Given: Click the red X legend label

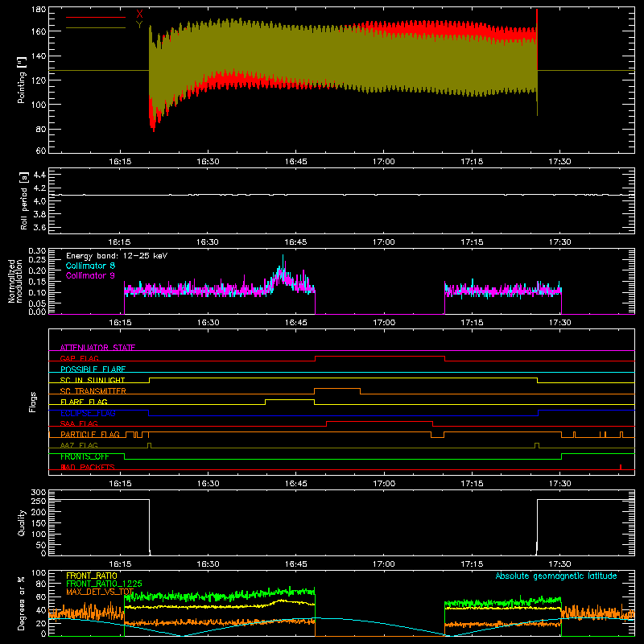Looking at the screenshot, I should pos(139,14).
